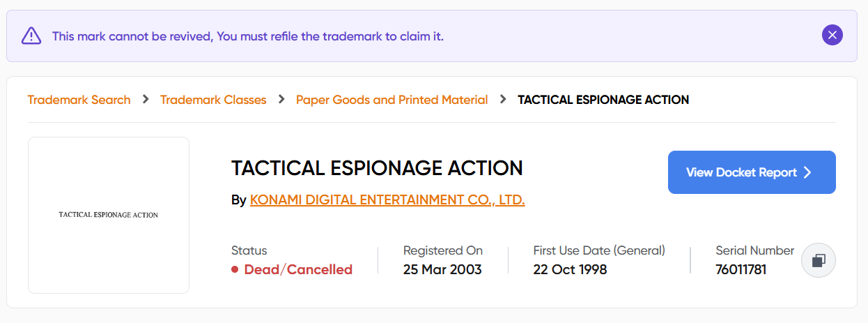
Task: Copy the serial number with the copy icon
Action: click(819, 260)
